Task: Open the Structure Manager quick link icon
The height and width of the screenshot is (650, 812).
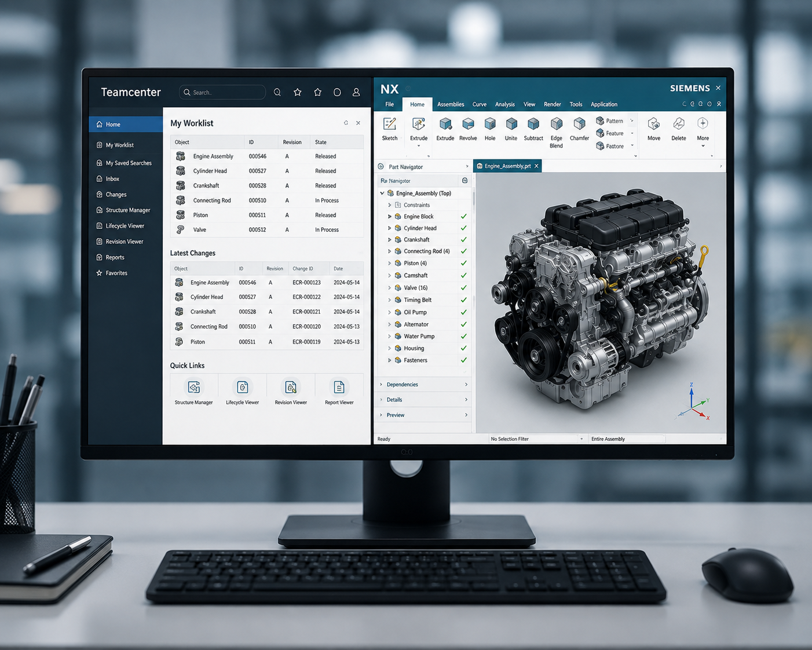Action: click(x=194, y=387)
